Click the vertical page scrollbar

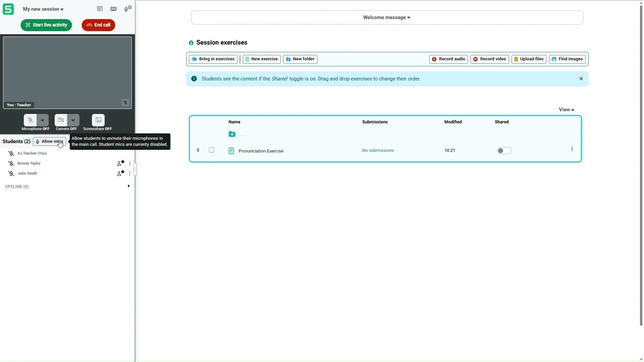click(641, 166)
